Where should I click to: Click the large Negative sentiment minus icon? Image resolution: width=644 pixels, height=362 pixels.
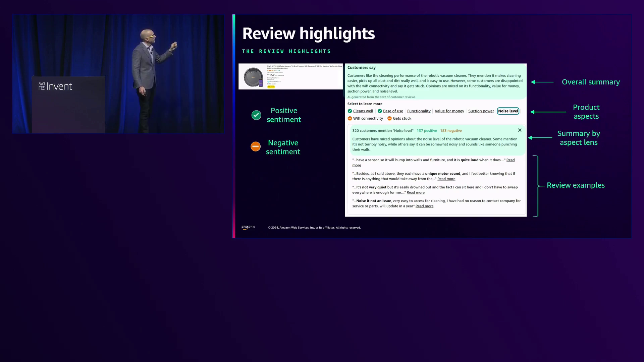256,146
